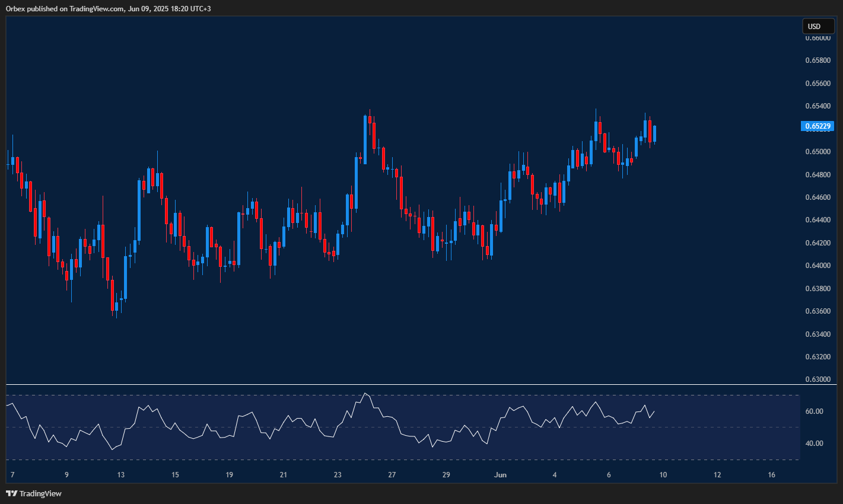Click the TradingView logo icon
The height and width of the screenshot is (504, 843).
pyautogui.click(x=12, y=493)
